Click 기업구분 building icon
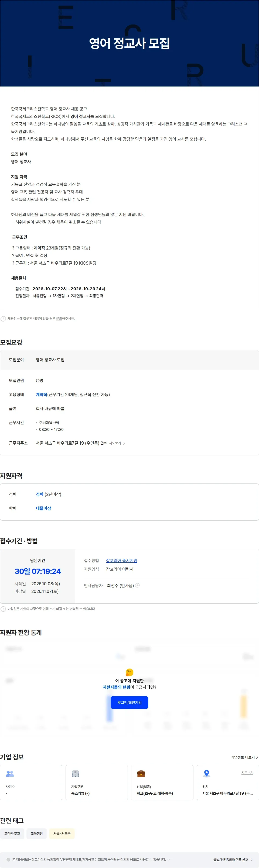This screenshot has width=259, height=868. pyautogui.click(x=76, y=774)
